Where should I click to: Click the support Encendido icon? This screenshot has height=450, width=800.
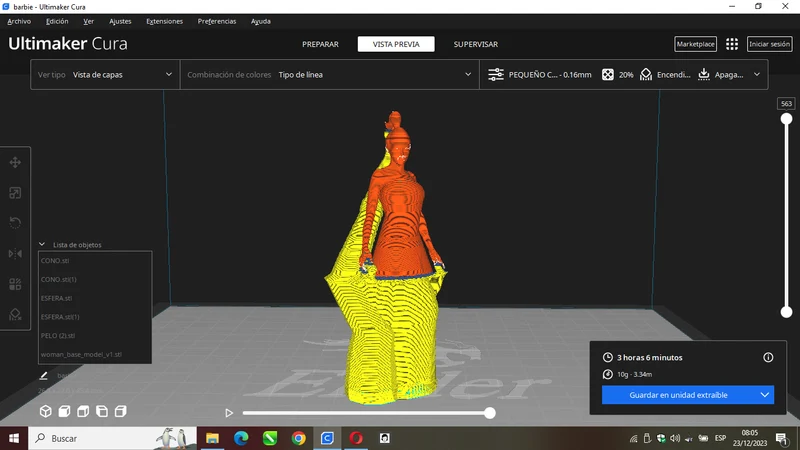pos(646,74)
